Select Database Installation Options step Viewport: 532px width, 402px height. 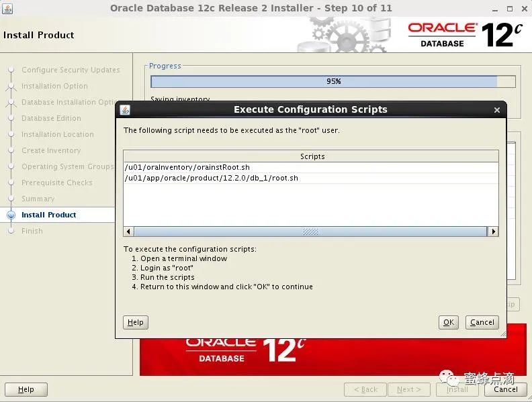tap(69, 102)
